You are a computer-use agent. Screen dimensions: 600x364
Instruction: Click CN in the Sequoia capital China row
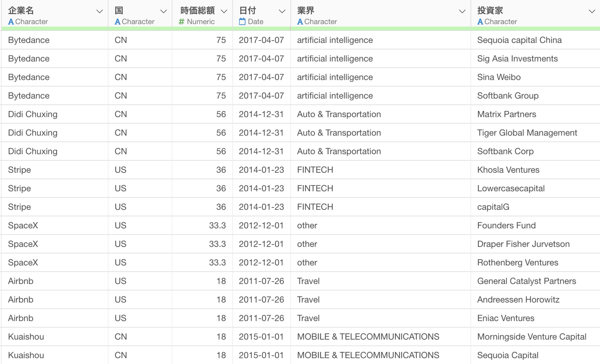tap(121, 40)
